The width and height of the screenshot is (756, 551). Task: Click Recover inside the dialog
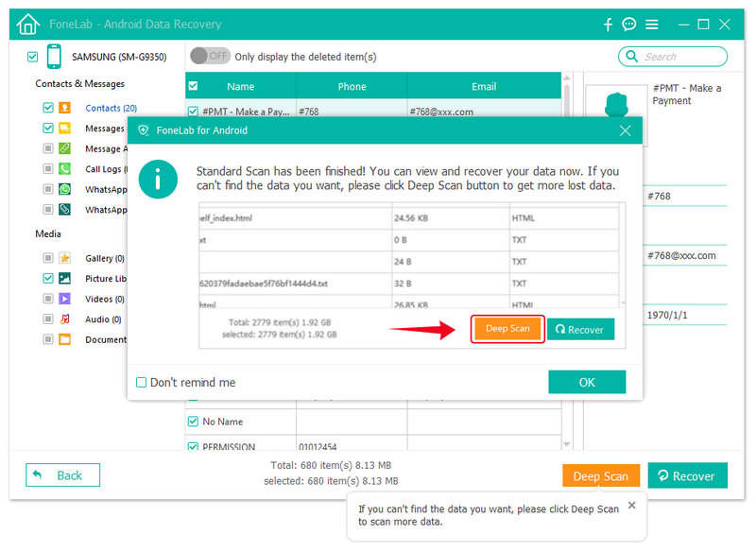coord(580,329)
